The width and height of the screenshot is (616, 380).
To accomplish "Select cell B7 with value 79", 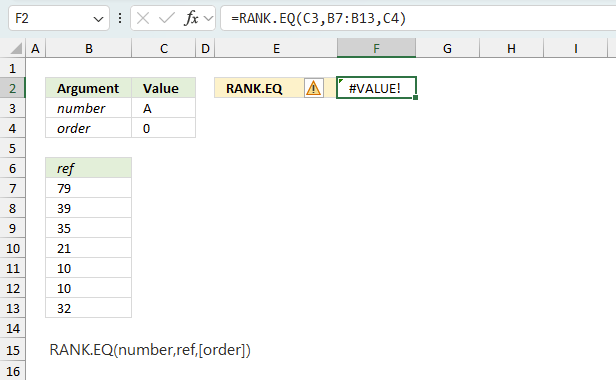I will tap(89, 188).
